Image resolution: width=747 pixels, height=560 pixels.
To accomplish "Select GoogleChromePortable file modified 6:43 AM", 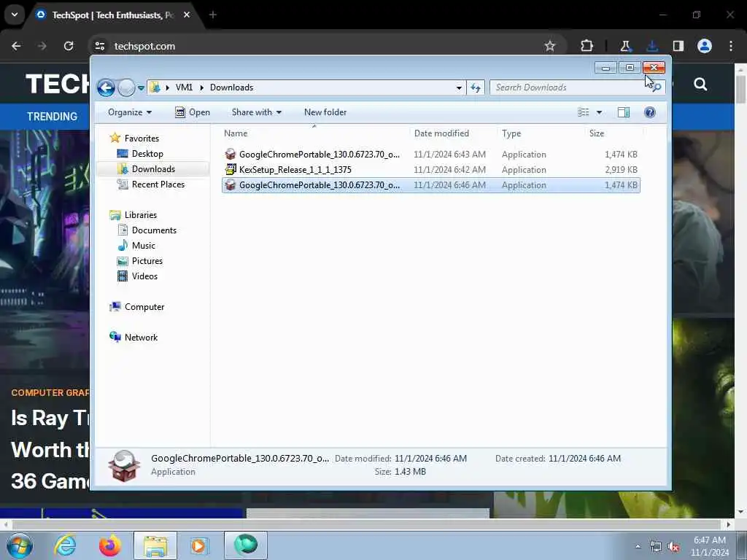I will pos(430,155).
